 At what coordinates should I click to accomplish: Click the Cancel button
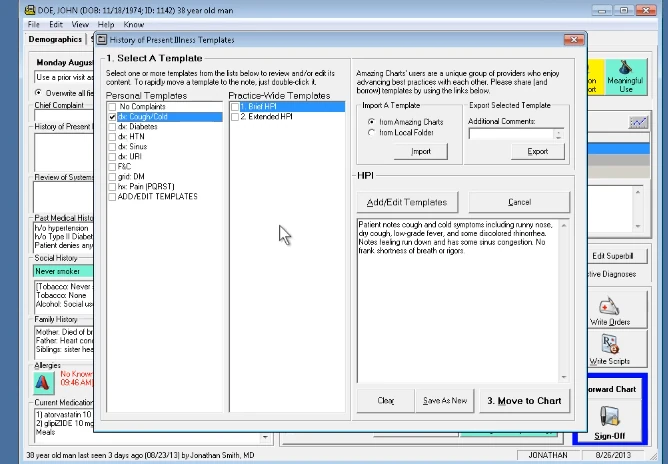coord(519,202)
